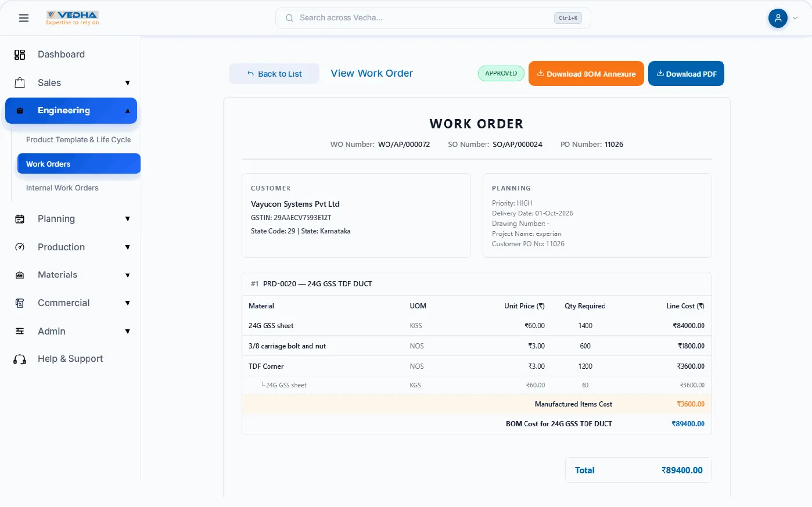
Task: Expand the Materials menu arrow
Action: pos(127,275)
